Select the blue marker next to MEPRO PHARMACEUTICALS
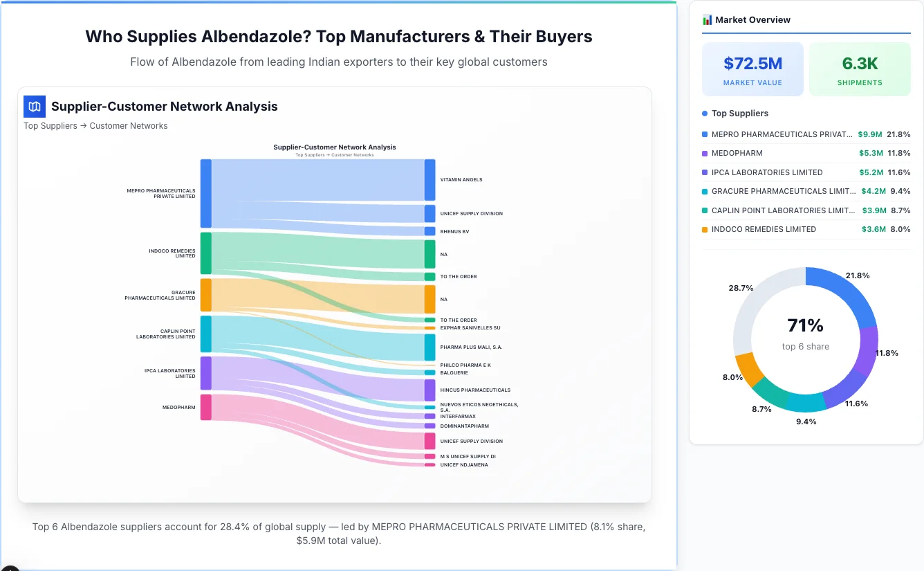 [x=703, y=134]
